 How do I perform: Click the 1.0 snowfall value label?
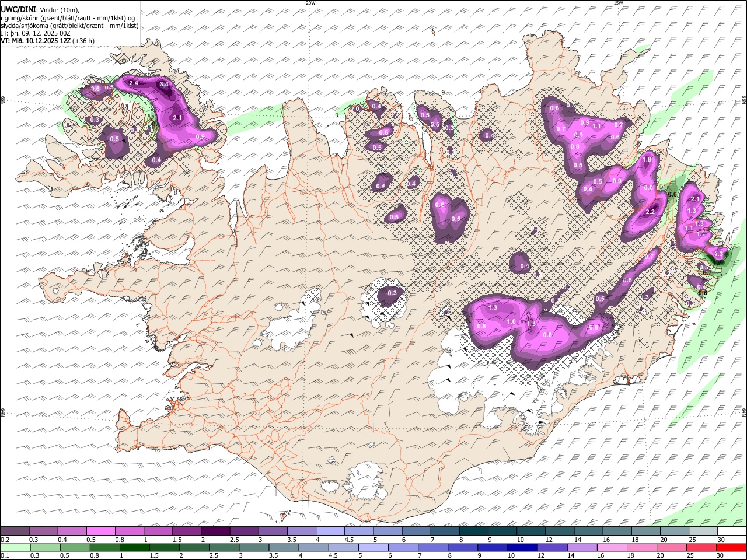[x=512, y=322]
